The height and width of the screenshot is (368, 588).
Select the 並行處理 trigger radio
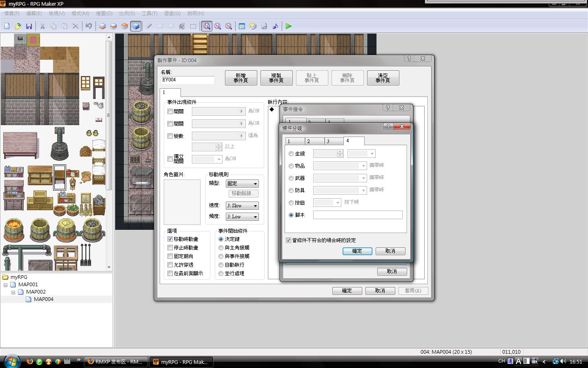(x=221, y=274)
